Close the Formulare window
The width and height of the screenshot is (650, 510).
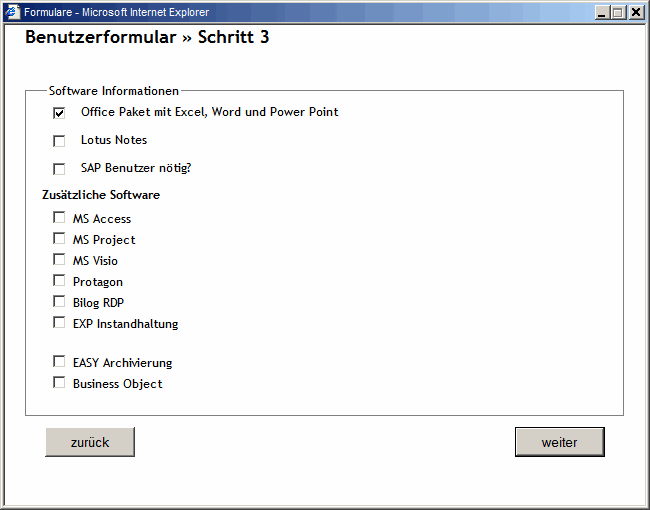click(635, 12)
